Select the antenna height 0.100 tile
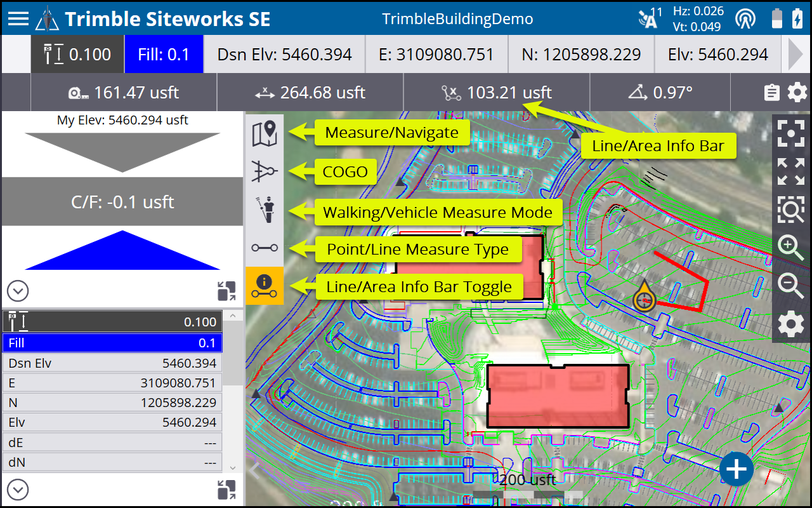 77,55
